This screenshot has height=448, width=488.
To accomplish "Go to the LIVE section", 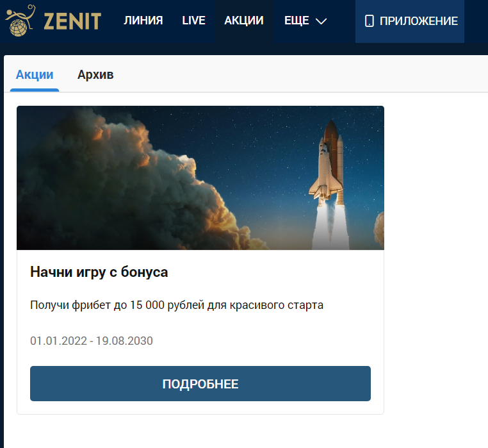I will [193, 21].
